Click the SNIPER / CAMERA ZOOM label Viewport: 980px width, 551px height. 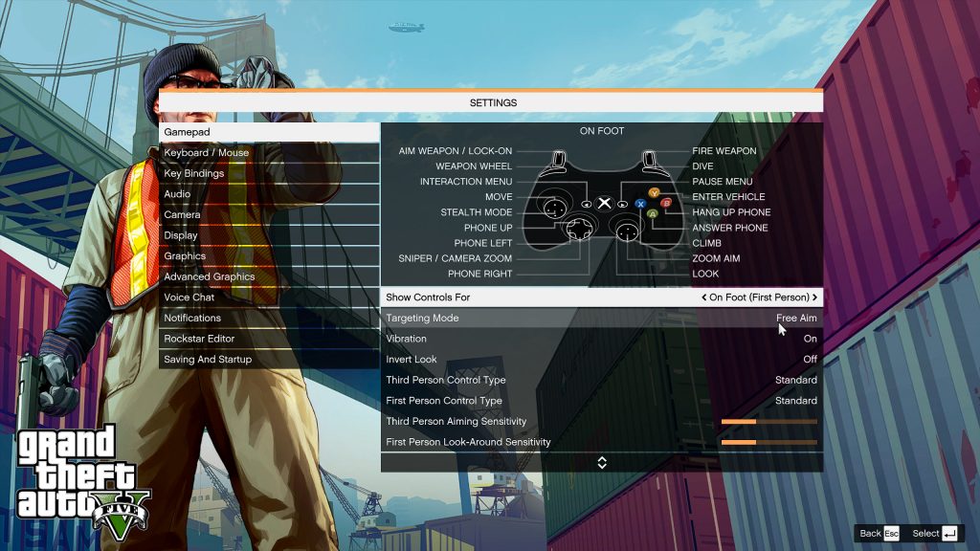coord(455,258)
